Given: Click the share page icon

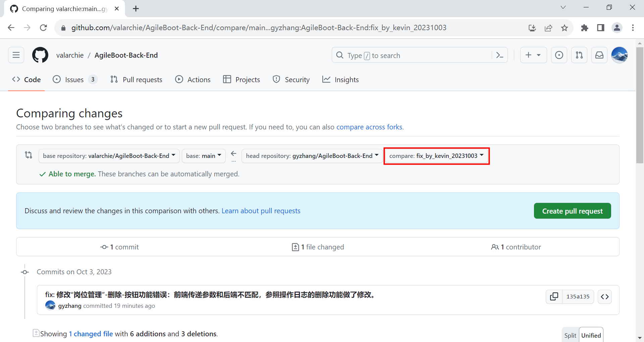Looking at the screenshot, I should point(548,28).
